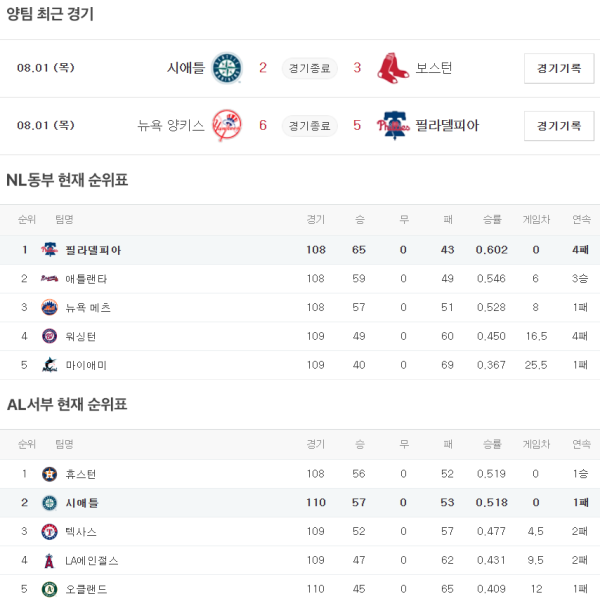The image size is (600, 601).
Task: Click the Washington team logo in standings
Action: pos(49,336)
